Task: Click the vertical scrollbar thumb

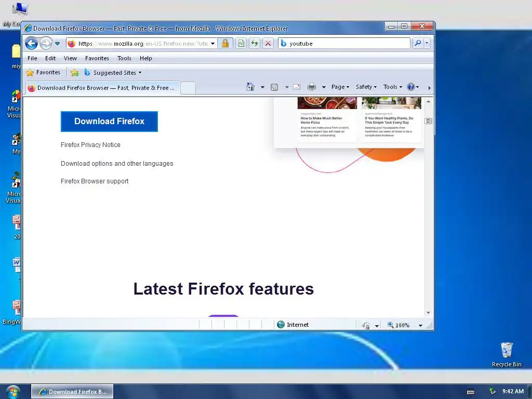Action: point(428,121)
